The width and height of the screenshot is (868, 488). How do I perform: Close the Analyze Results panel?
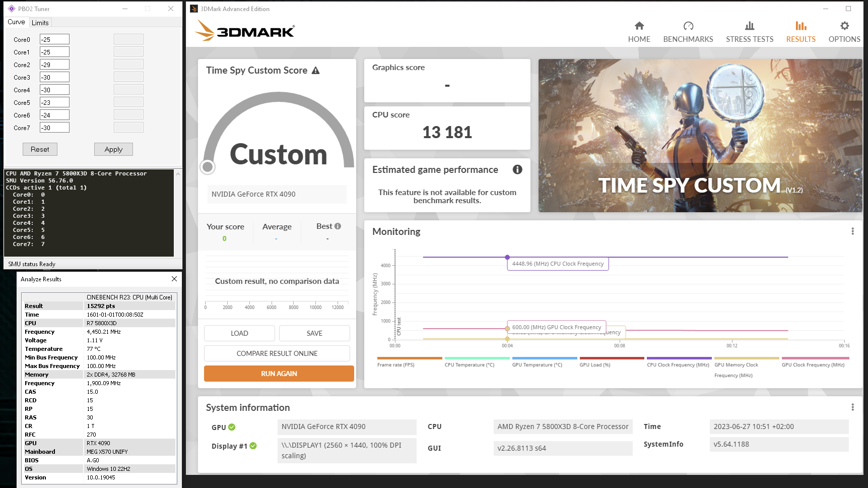174,279
